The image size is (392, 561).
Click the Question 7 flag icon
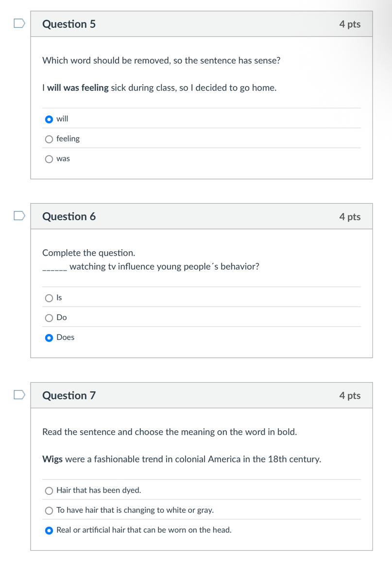19,395
